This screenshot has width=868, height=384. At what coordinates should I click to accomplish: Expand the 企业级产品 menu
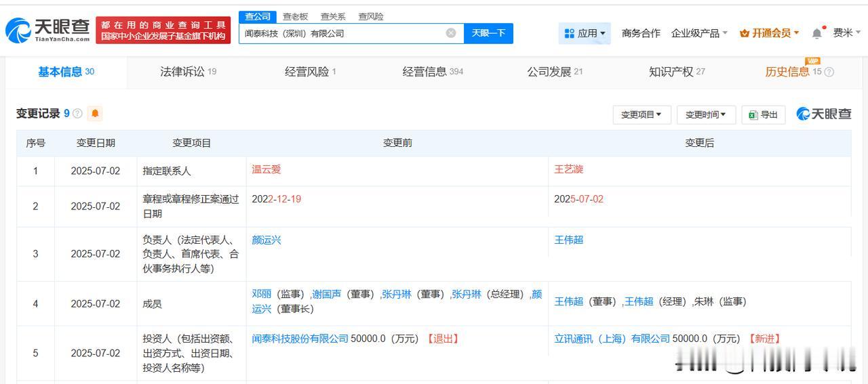click(699, 33)
